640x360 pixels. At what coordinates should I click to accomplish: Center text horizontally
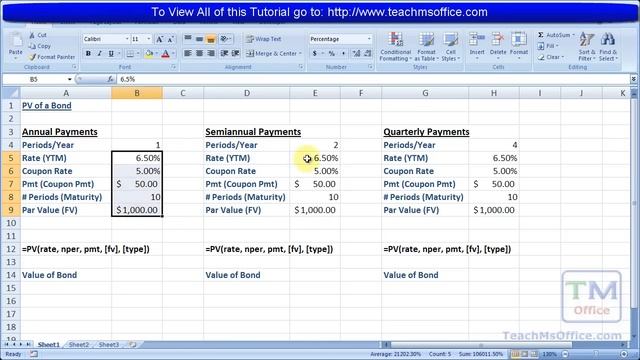point(199,53)
